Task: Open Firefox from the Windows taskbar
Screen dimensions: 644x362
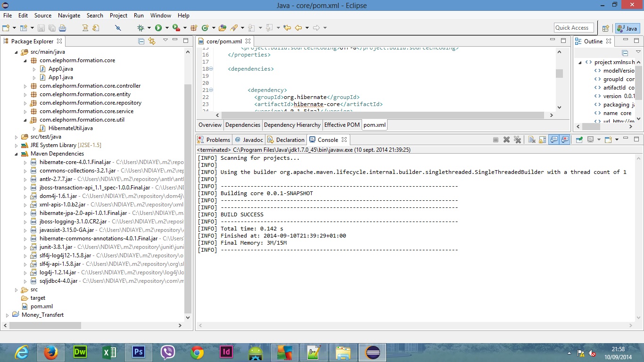Action: coord(50,352)
